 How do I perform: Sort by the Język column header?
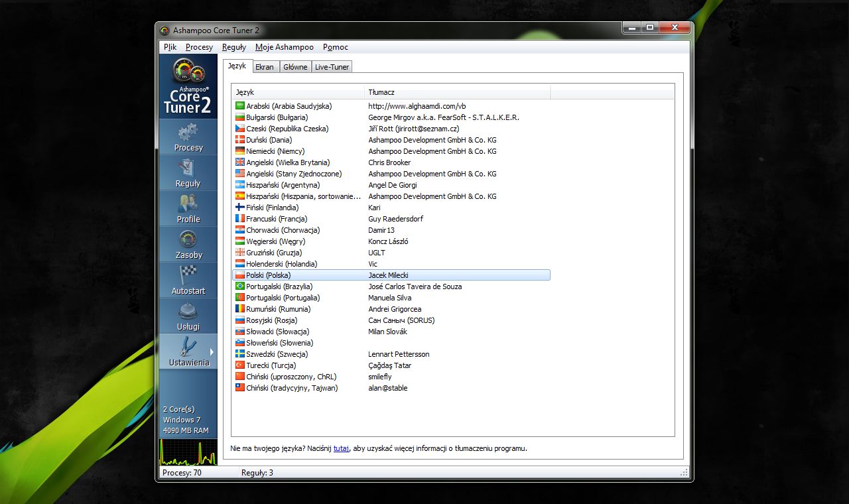[x=298, y=92]
